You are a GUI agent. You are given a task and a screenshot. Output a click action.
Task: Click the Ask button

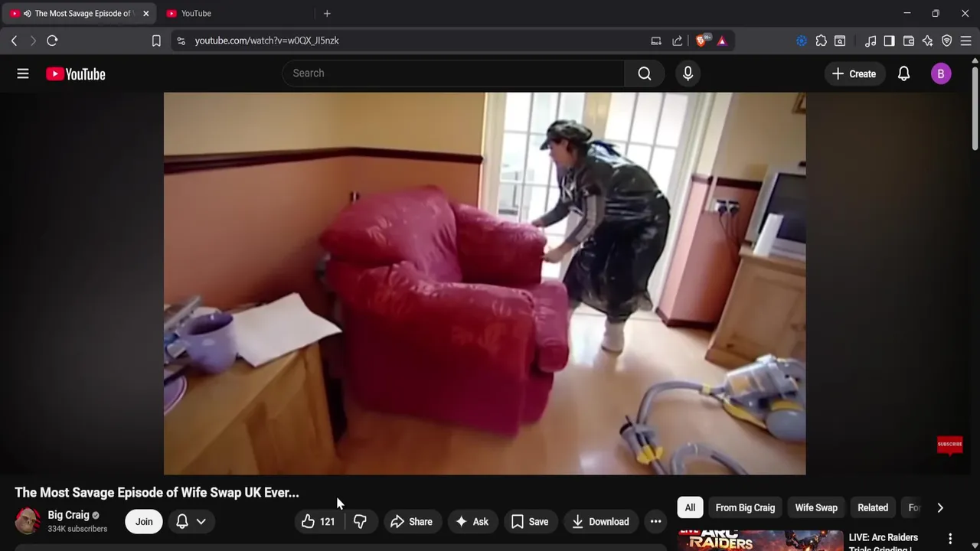pyautogui.click(x=472, y=521)
